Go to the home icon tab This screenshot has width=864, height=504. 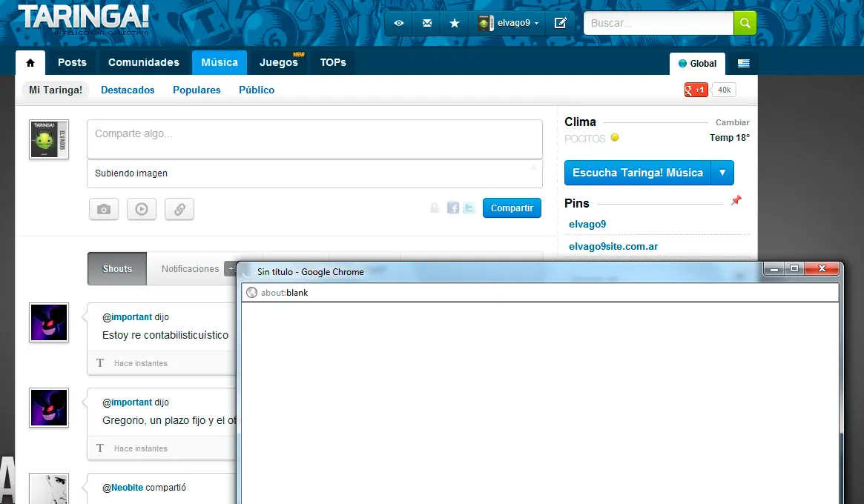pos(30,63)
